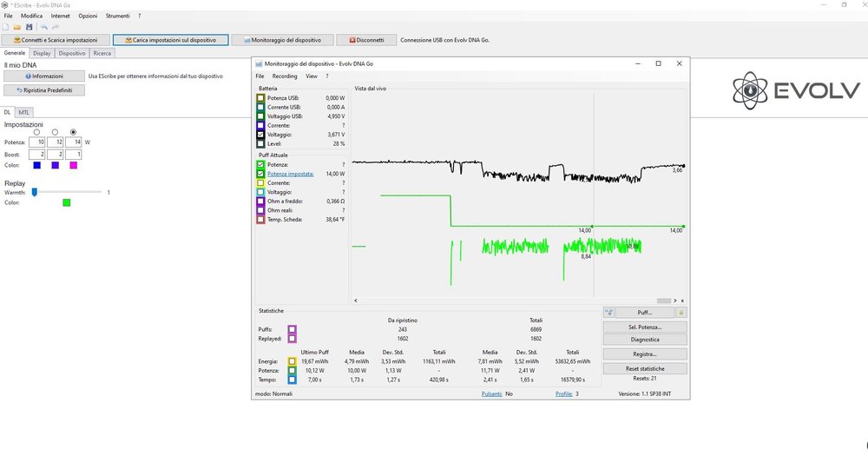Click the undo arrow icon
This screenshot has height=456, width=868.
pos(43,27)
